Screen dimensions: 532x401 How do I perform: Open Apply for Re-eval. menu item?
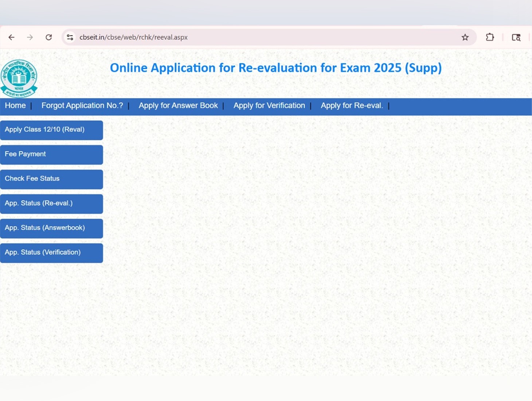352,106
